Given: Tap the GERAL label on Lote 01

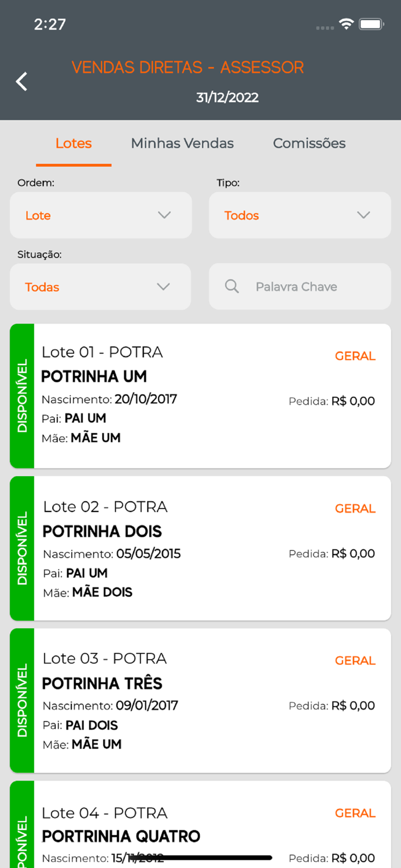Looking at the screenshot, I should click(x=355, y=356).
